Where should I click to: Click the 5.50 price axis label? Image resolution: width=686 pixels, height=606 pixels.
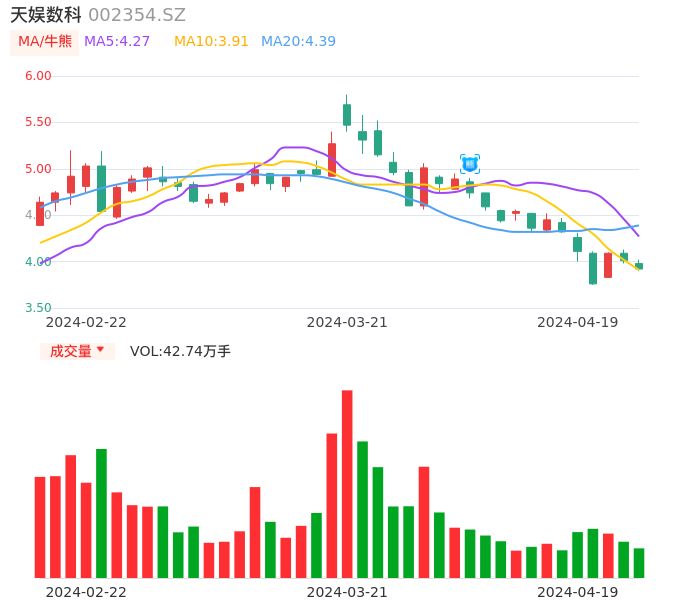click(38, 122)
